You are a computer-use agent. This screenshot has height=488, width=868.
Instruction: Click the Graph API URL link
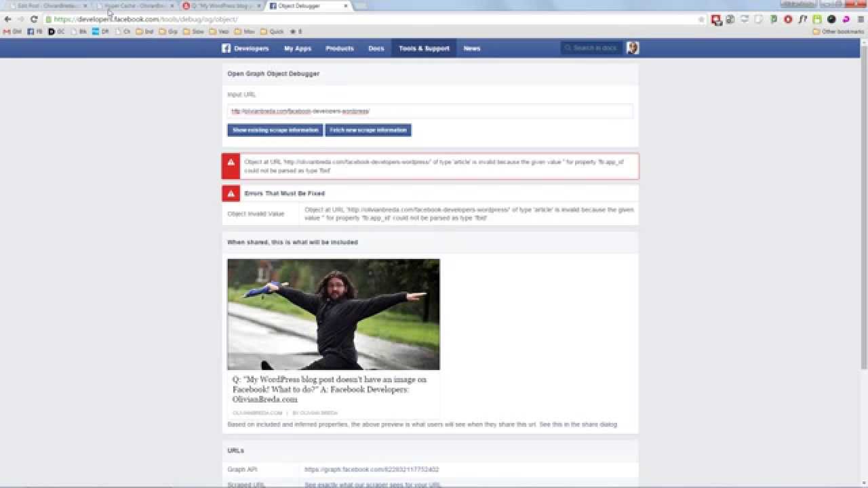[x=372, y=469]
